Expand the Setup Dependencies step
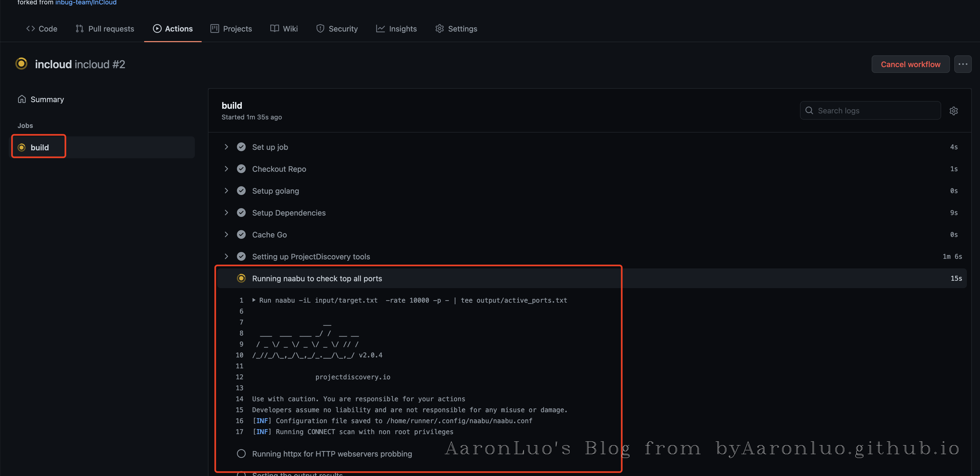This screenshot has height=476, width=980. pos(226,213)
